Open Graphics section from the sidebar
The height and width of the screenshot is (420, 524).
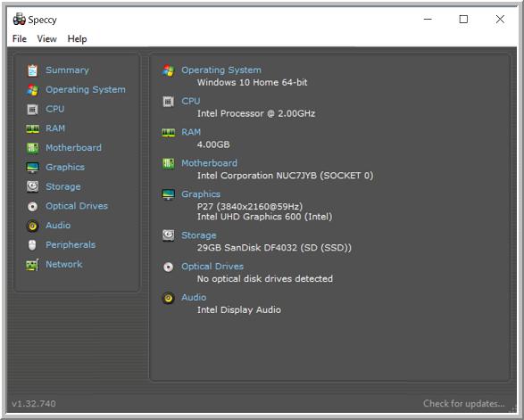coord(65,167)
